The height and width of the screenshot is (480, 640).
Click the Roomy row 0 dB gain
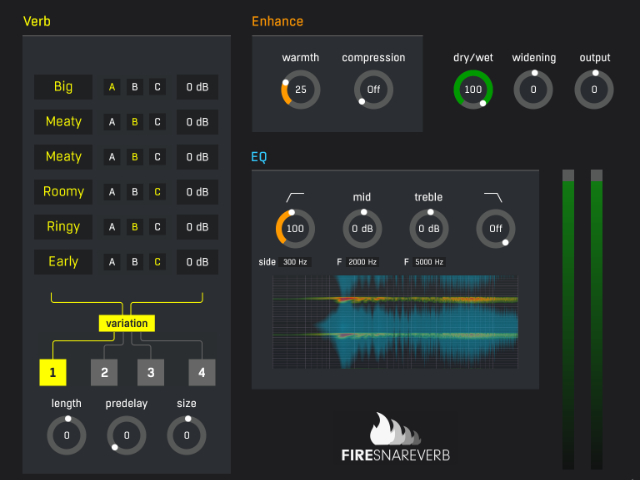[x=197, y=192]
